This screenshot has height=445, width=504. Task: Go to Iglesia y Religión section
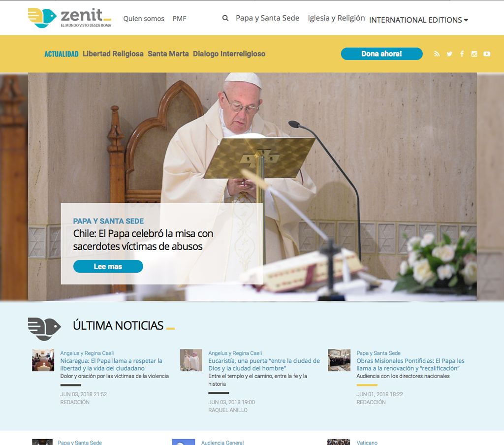336,18
